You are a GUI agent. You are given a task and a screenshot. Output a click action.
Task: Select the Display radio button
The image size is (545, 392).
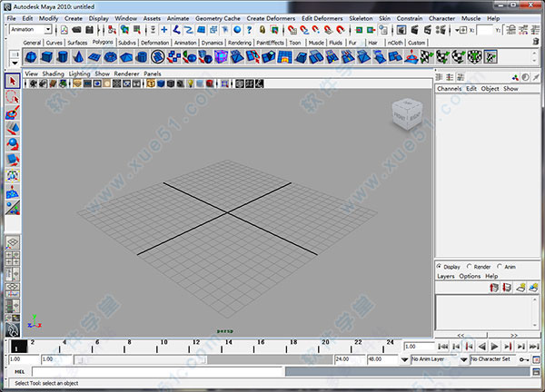[x=439, y=266]
